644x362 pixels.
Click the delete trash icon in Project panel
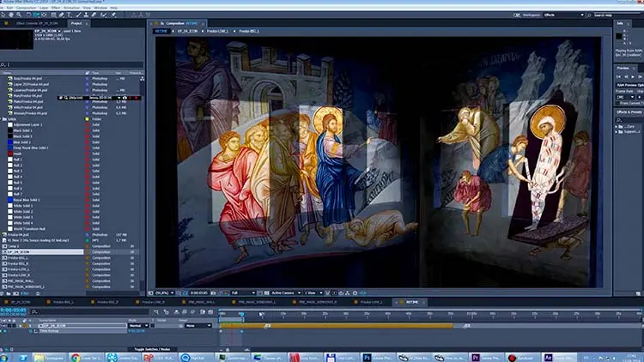[x=38, y=293]
